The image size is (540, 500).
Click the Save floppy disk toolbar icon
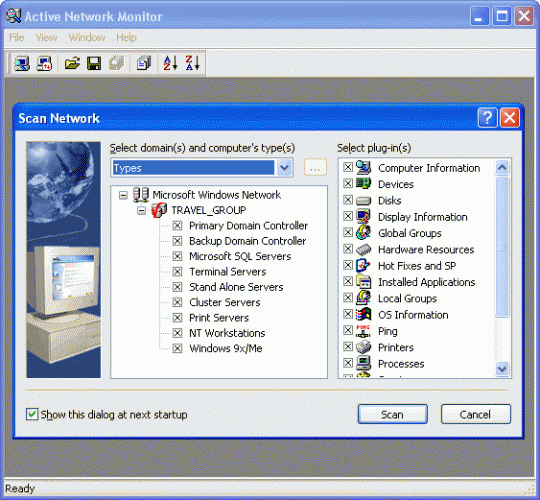click(x=94, y=63)
